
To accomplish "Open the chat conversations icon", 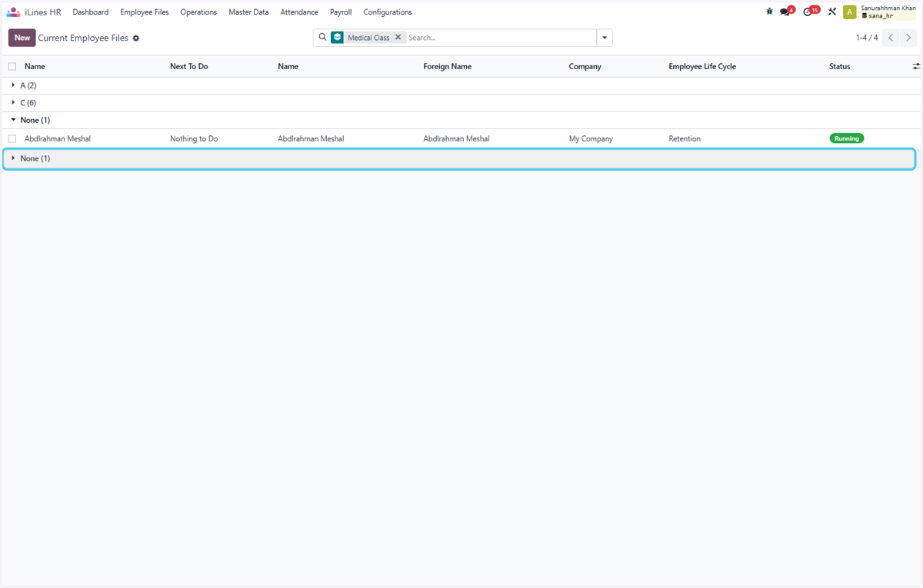I will (x=785, y=12).
